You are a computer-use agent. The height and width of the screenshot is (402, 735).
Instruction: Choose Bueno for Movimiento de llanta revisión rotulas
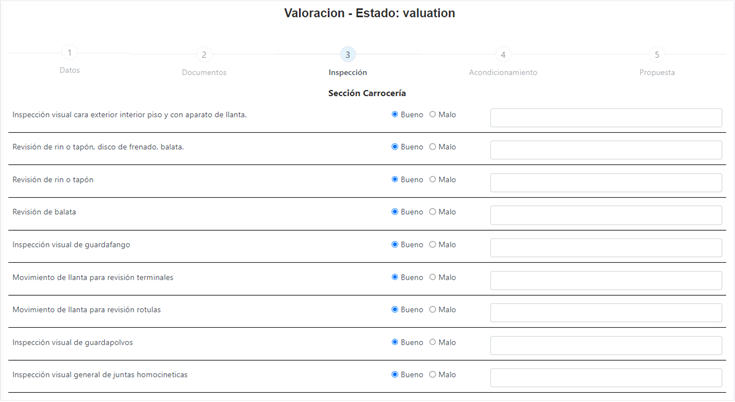[x=395, y=309]
